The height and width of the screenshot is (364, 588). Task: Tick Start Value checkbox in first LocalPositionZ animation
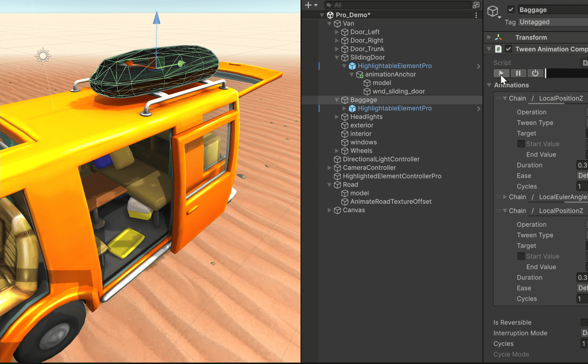coord(521,144)
